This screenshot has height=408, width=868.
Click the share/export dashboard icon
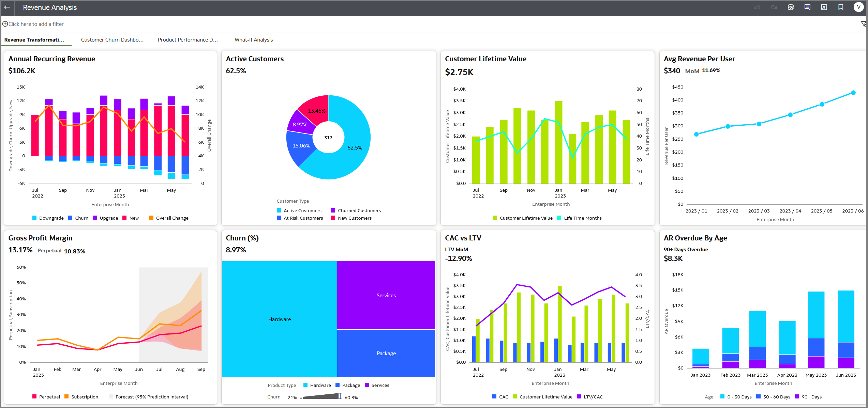pyautogui.click(x=824, y=7)
